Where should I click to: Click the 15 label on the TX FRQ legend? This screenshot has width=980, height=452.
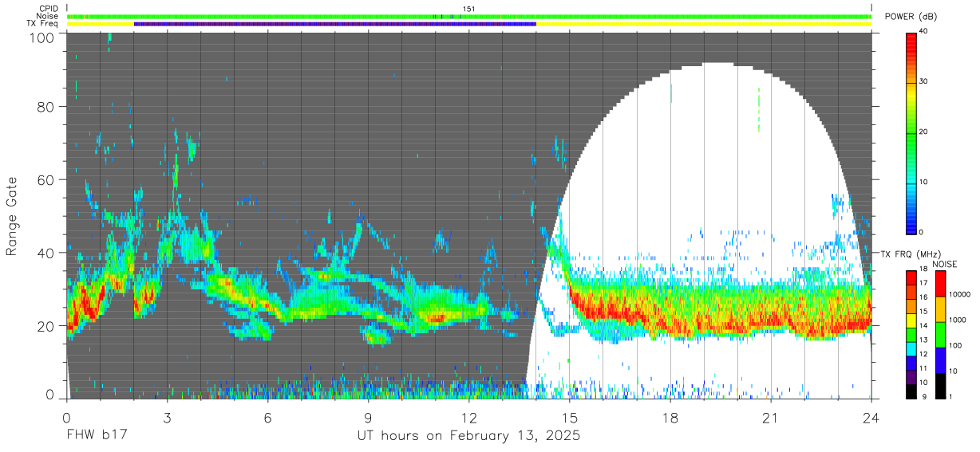[x=923, y=312]
